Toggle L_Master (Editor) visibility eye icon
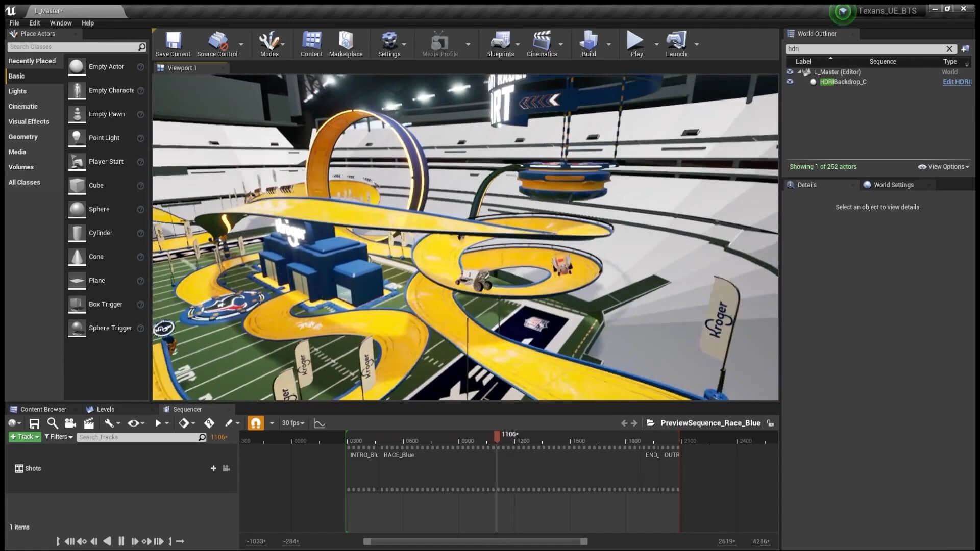Image resolution: width=980 pixels, height=551 pixels. 791,72
